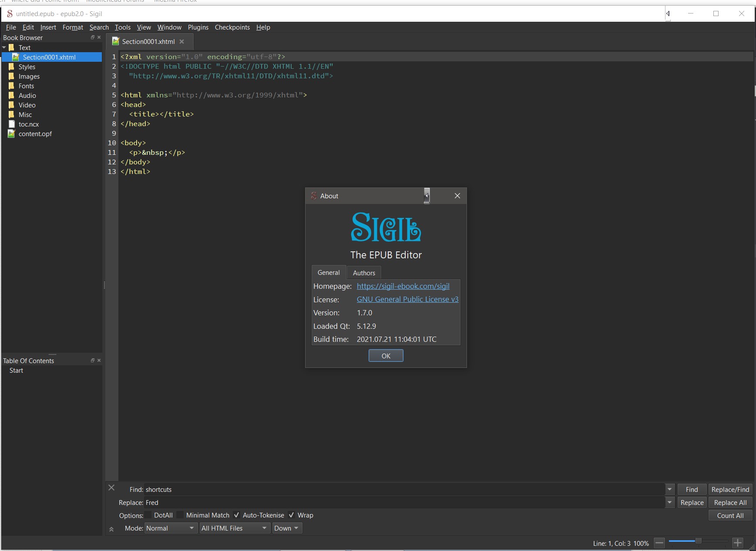Click the zoom out minus icon

coord(659,543)
